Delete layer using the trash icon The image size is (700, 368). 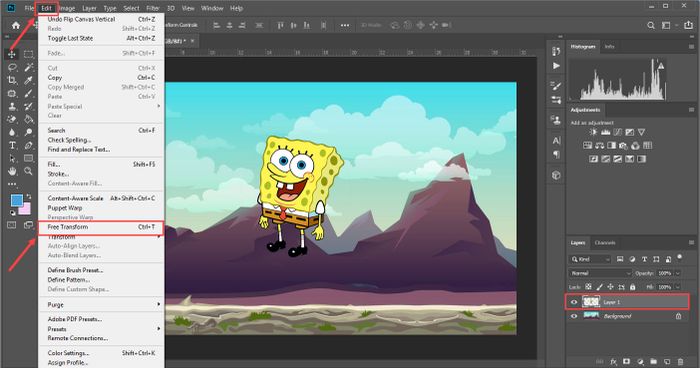[x=680, y=361]
